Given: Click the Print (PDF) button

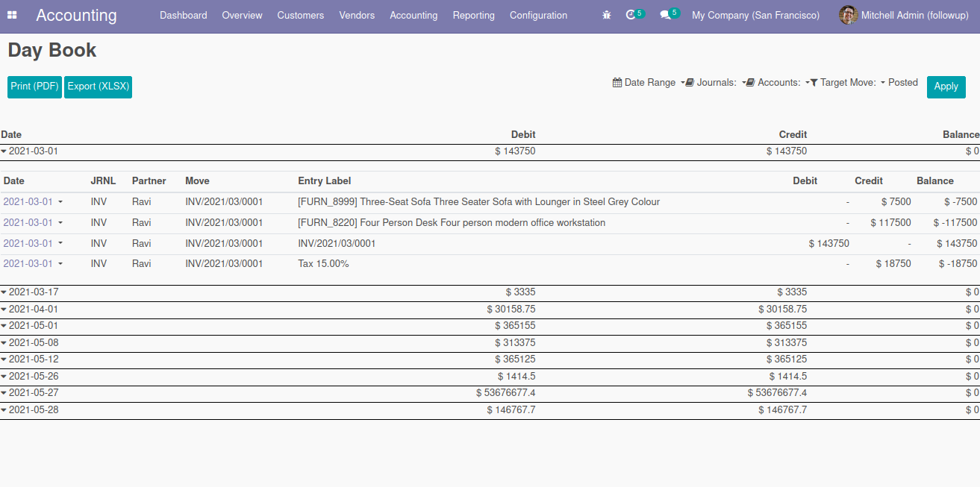Looking at the screenshot, I should click(x=34, y=87).
